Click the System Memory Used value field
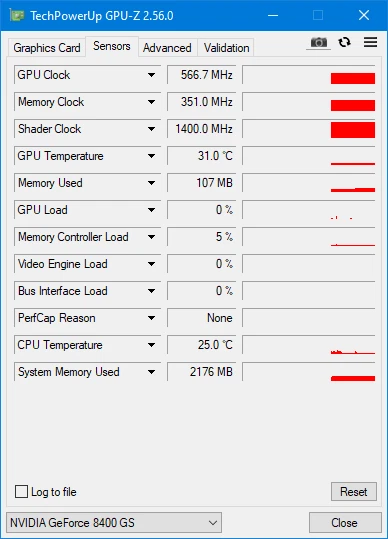 point(202,372)
